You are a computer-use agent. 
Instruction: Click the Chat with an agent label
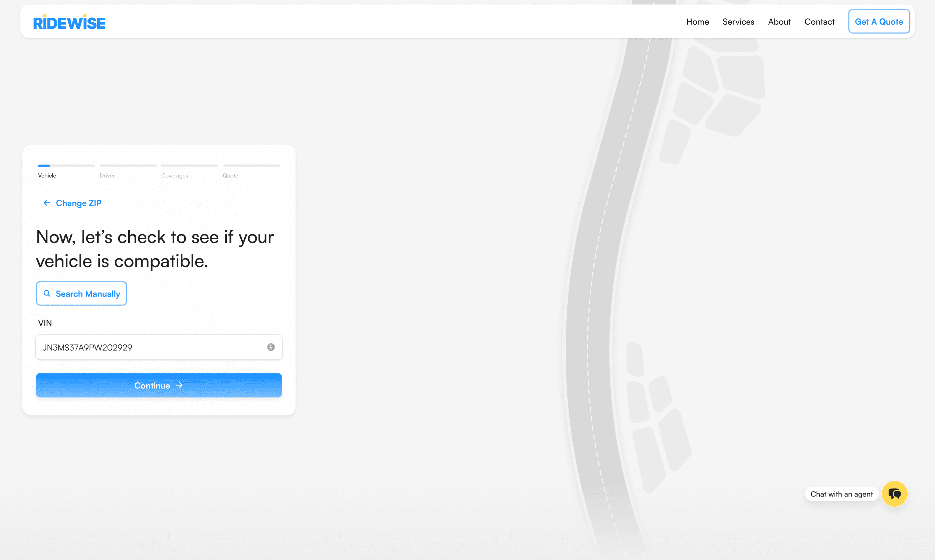click(x=841, y=494)
